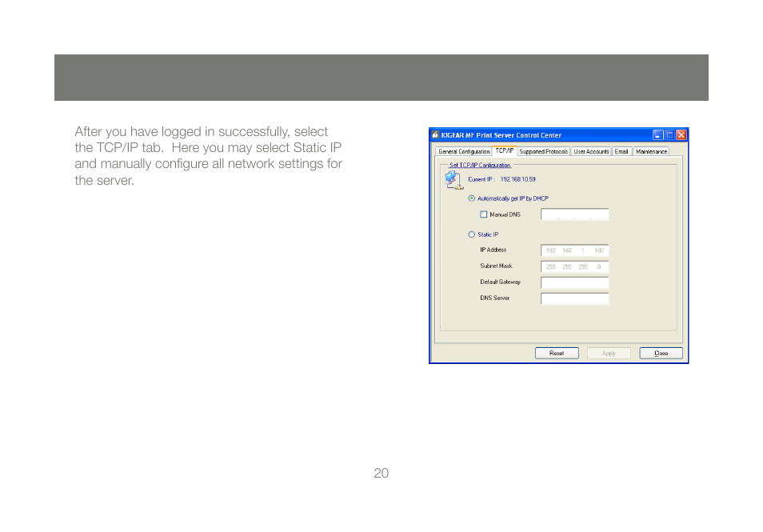Viewport: 763px width, 532px height.
Task: Click the Manual DNS address field
Action: 575,214
